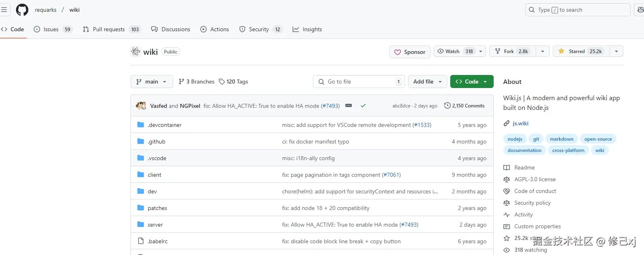644x255 pixels.
Task: Click the green check commit status icon
Action: tap(363, 105)
